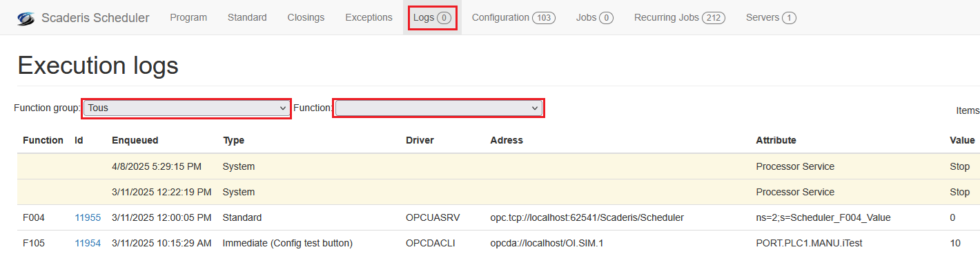Open the Recurring Jobs tab
The width and height of the screenshot is (980, 254).
680,17
